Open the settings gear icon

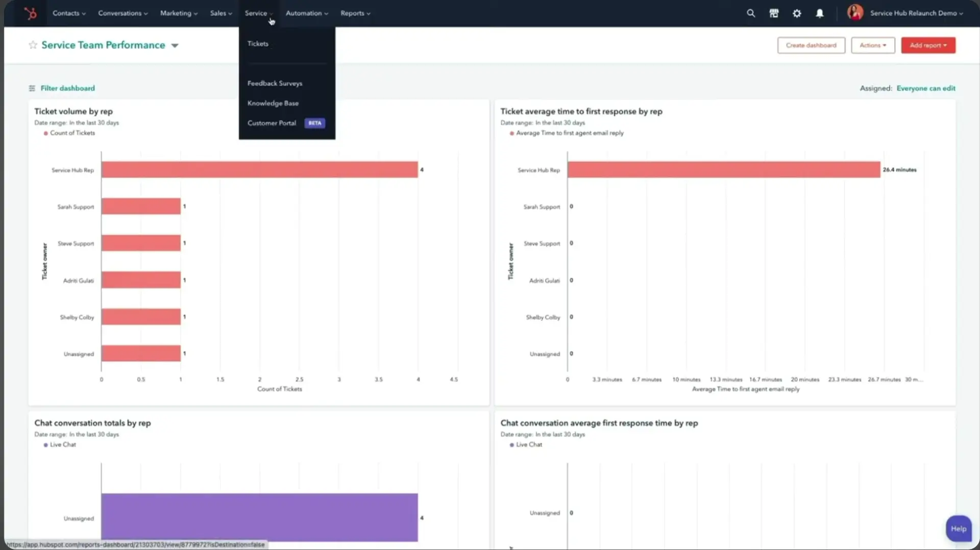point(797,13)
